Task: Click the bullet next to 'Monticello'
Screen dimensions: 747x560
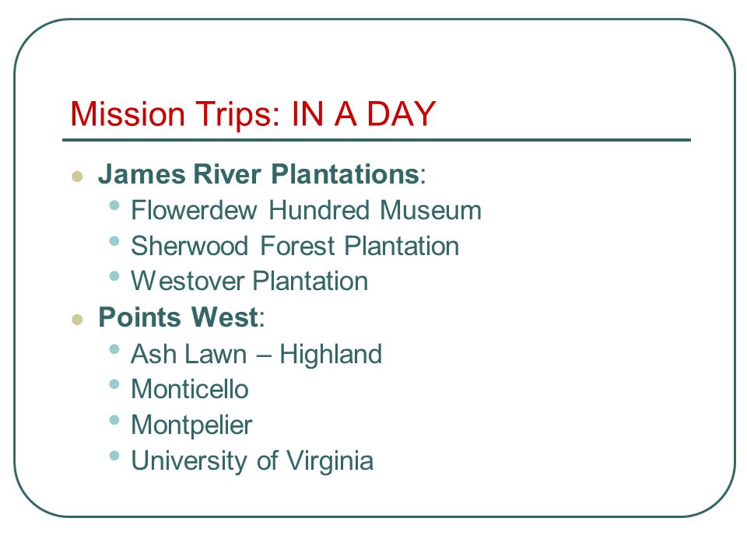Action: [114, 383]
